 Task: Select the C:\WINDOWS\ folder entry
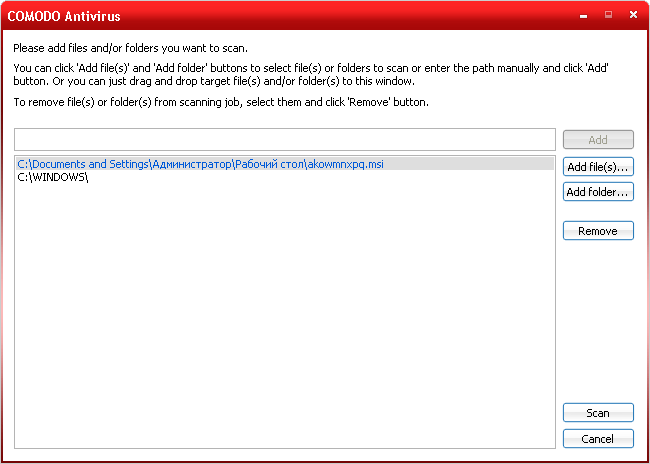(x=285, y=177)
